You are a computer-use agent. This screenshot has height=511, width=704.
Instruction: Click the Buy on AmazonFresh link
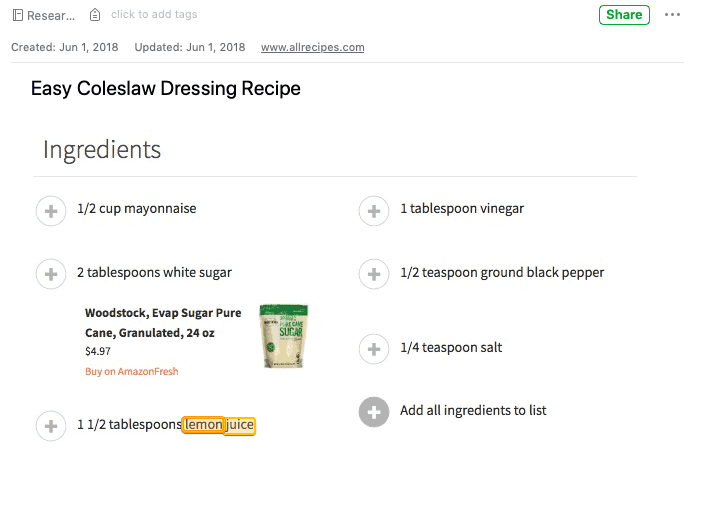[131, 371]
